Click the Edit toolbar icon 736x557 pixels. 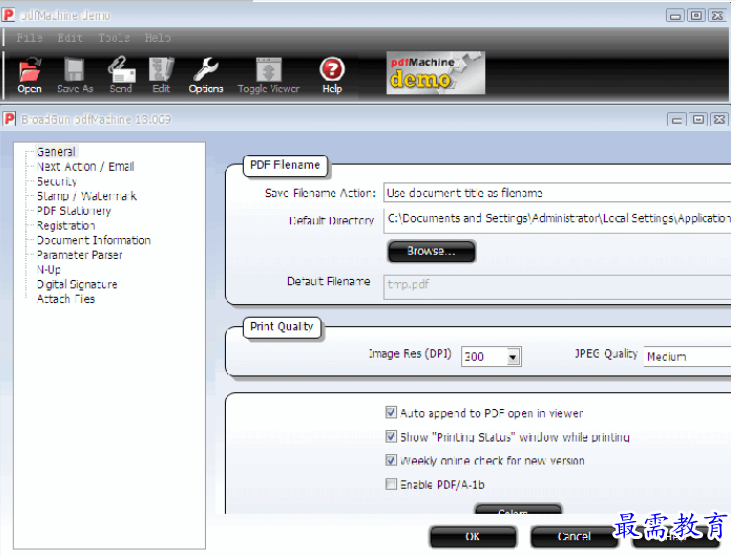pyautogui.click(x=161, y=69)
